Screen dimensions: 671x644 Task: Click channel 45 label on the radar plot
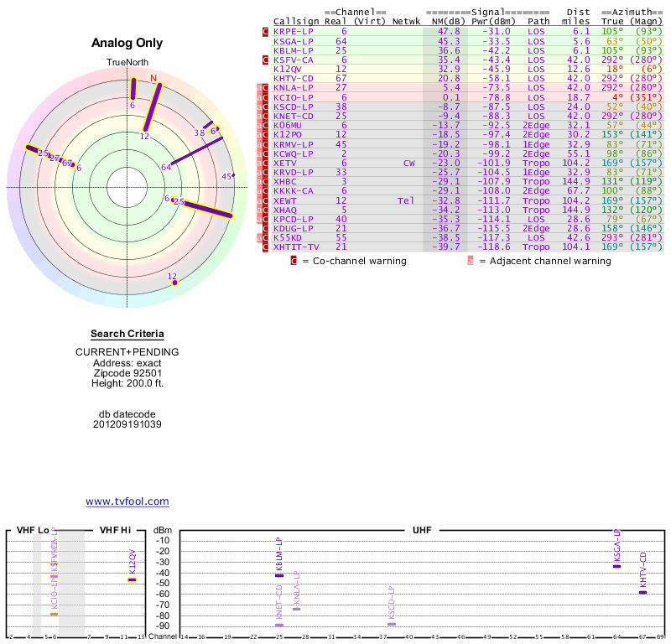click(226, 176)
